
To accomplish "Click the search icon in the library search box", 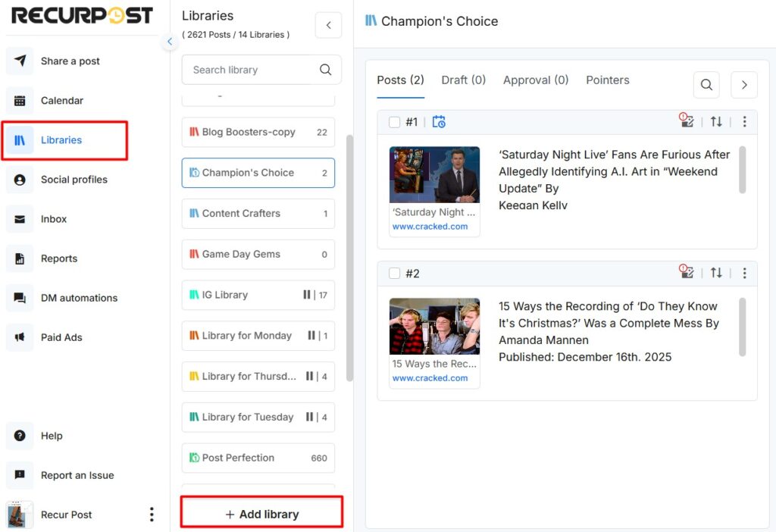I will pyautogui.click(x=326, y=70).
